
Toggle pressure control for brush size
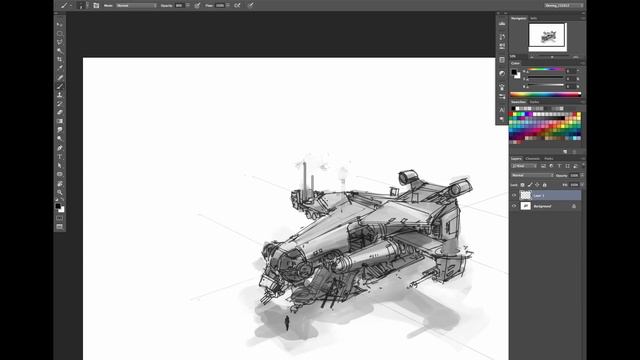(251, 5)
